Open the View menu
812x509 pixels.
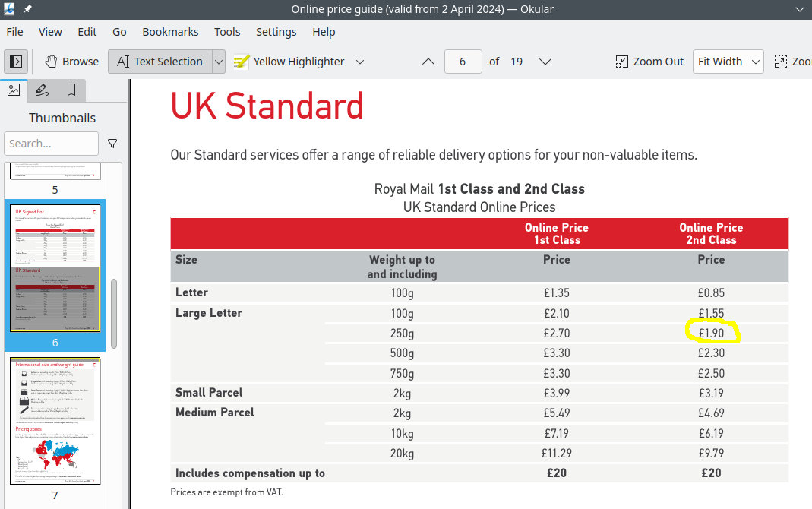(x=50, y=32)
